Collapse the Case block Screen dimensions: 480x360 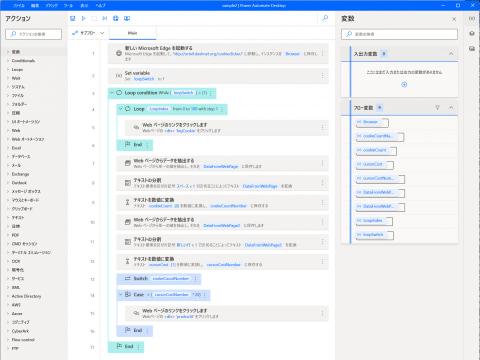pyautogui.click(x=121, y=295)
